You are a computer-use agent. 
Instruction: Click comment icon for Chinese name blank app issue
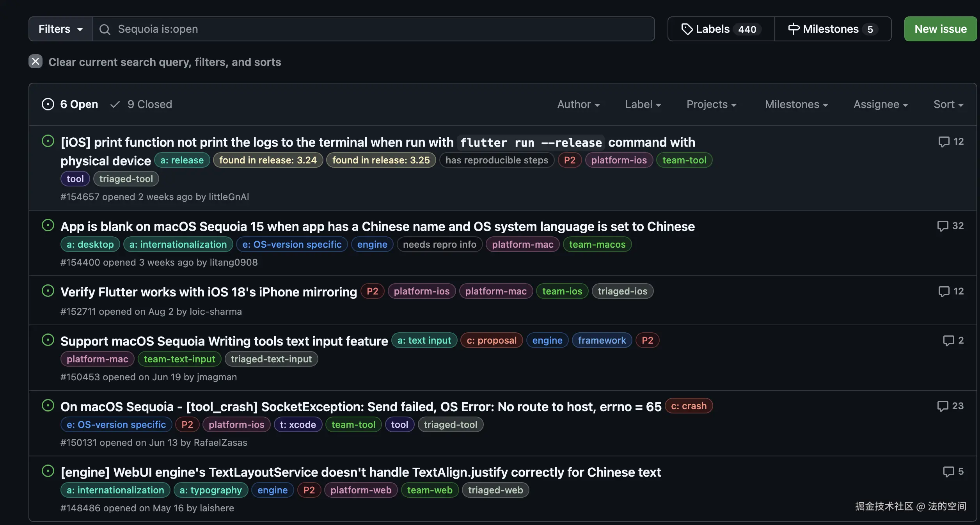coord(943,226)
